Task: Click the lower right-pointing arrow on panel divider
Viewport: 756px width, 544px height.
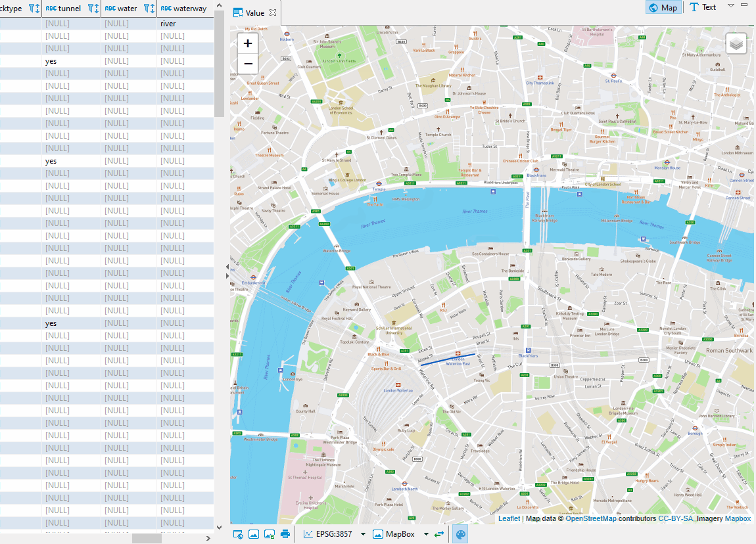Action: click(227, 276)
